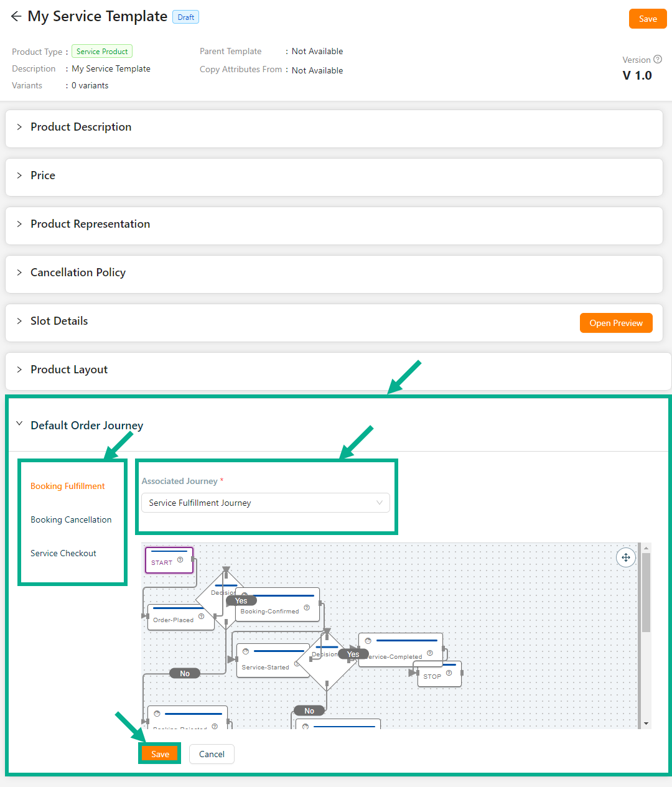Screen dimensions: 672x787
Task: Click the Version help icon
Action: 658,60
